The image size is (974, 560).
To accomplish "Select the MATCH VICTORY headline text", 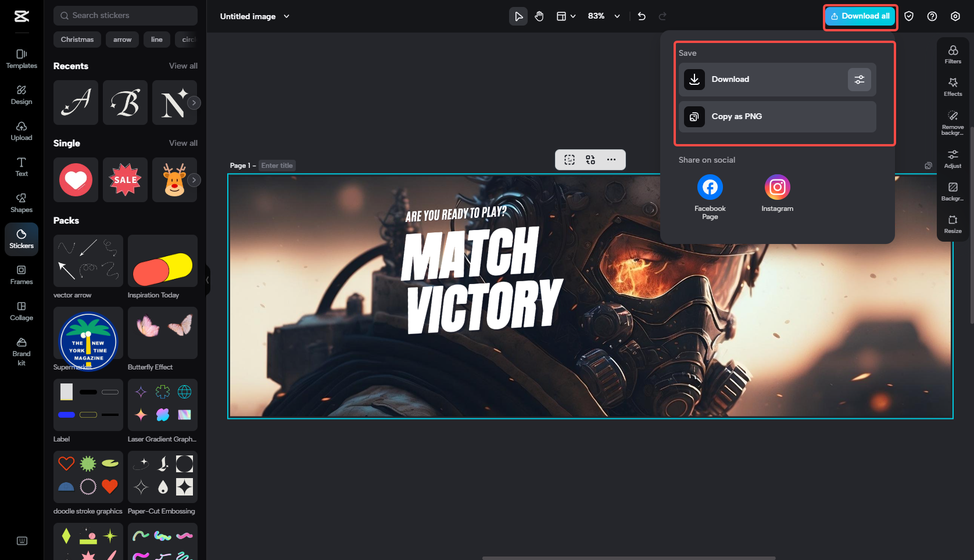I will 481,281.
